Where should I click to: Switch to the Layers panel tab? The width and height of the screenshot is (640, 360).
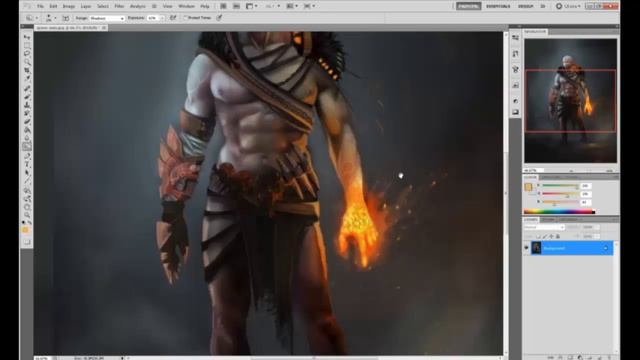tap(531, 220)
